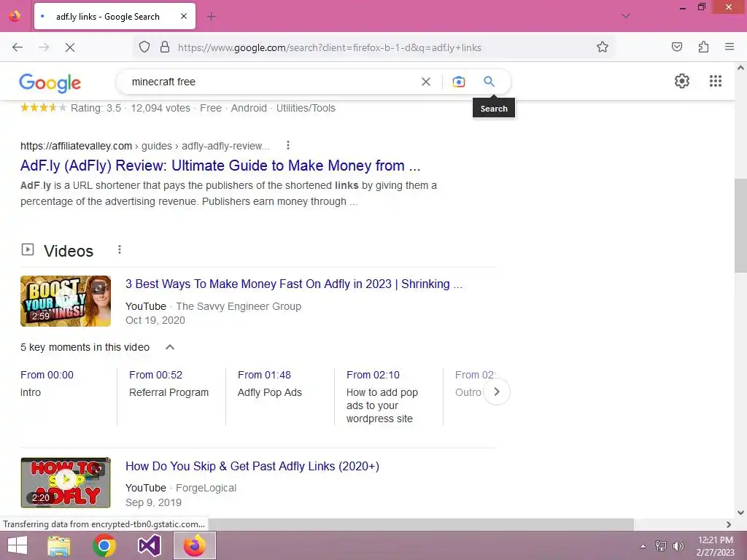Show hidden system tray icons
This screenshot has width=747, height=560.
point(643,546)
